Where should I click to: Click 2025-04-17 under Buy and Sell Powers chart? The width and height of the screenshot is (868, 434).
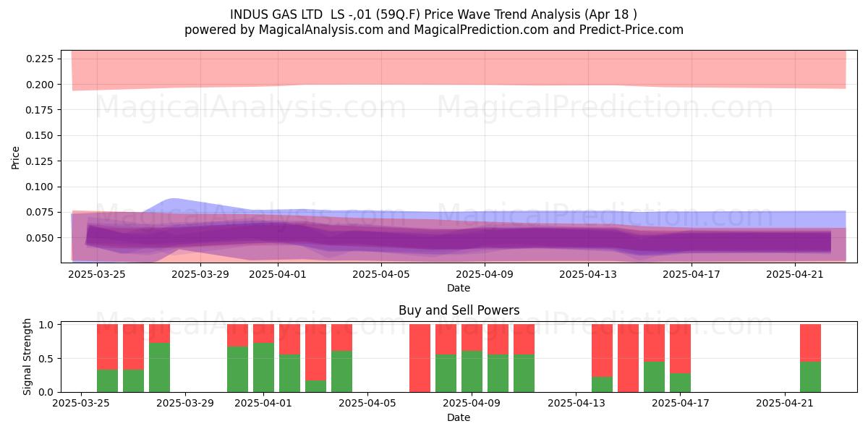point(681,404)
